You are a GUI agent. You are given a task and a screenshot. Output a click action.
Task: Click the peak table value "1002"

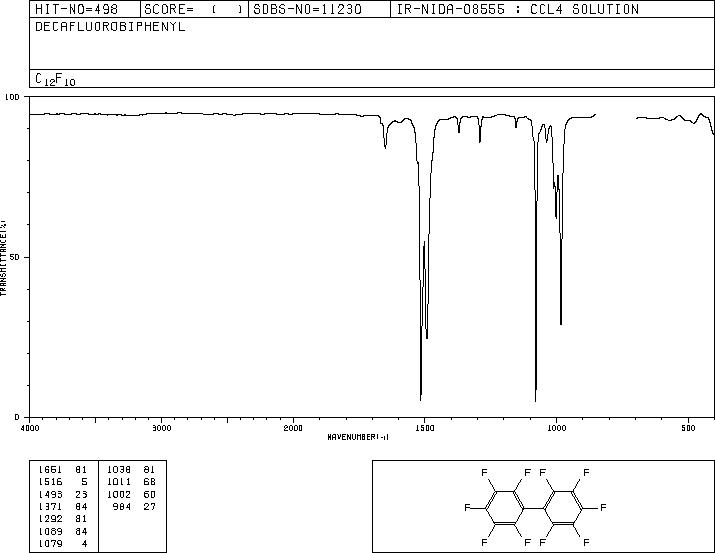[x=119, y=494]
